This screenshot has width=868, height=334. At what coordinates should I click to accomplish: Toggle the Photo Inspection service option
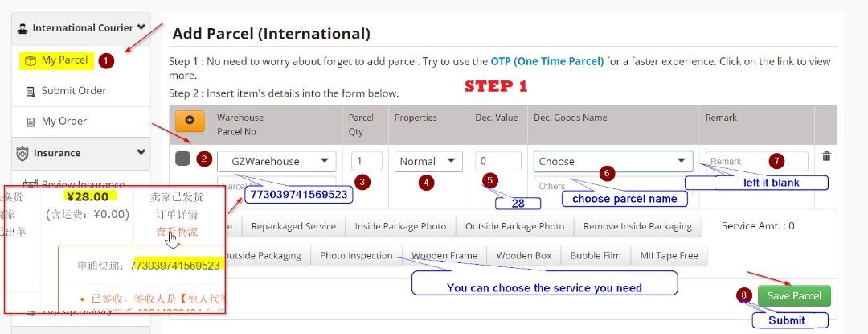pyautogui.click(x=355, y=256)
